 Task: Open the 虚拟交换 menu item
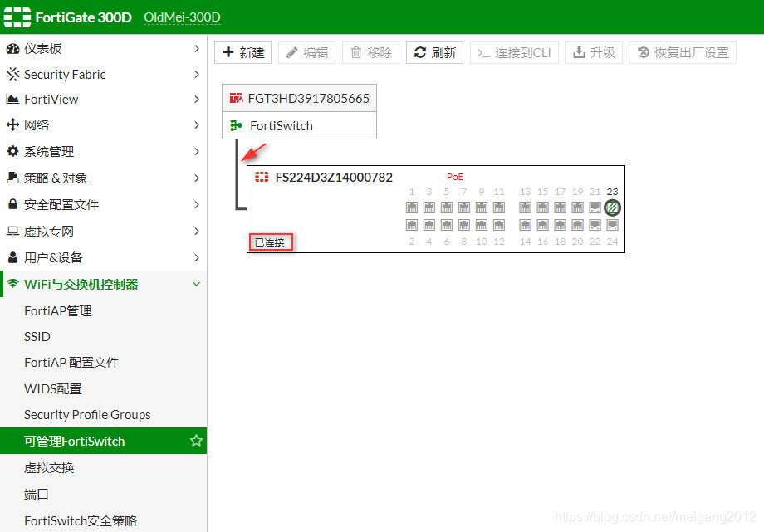pyautogui.click(x=103, y=468)
